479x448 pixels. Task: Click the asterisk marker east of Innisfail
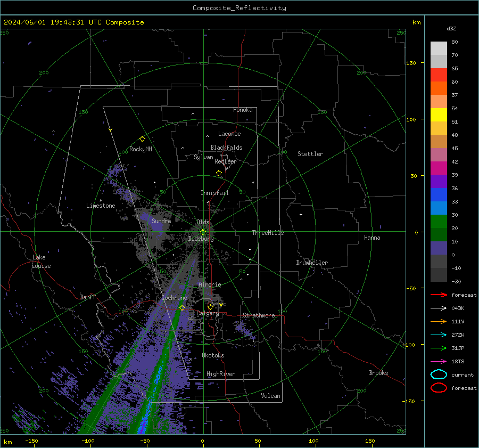253,183
